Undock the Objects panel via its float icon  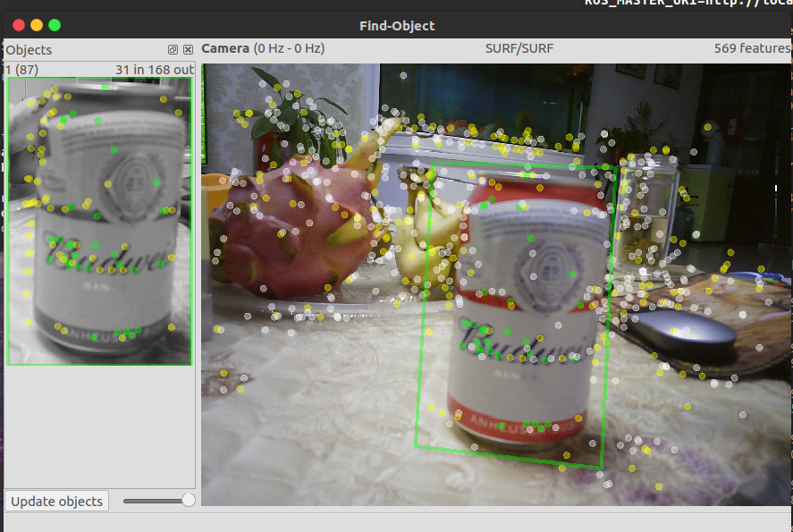click(x=172, y=49)
